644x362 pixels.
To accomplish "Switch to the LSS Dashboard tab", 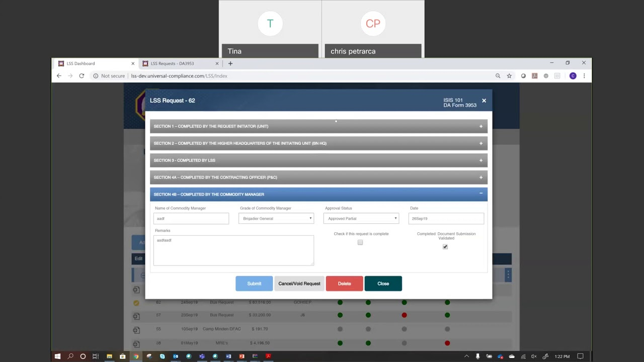I will tap(96, 63).
